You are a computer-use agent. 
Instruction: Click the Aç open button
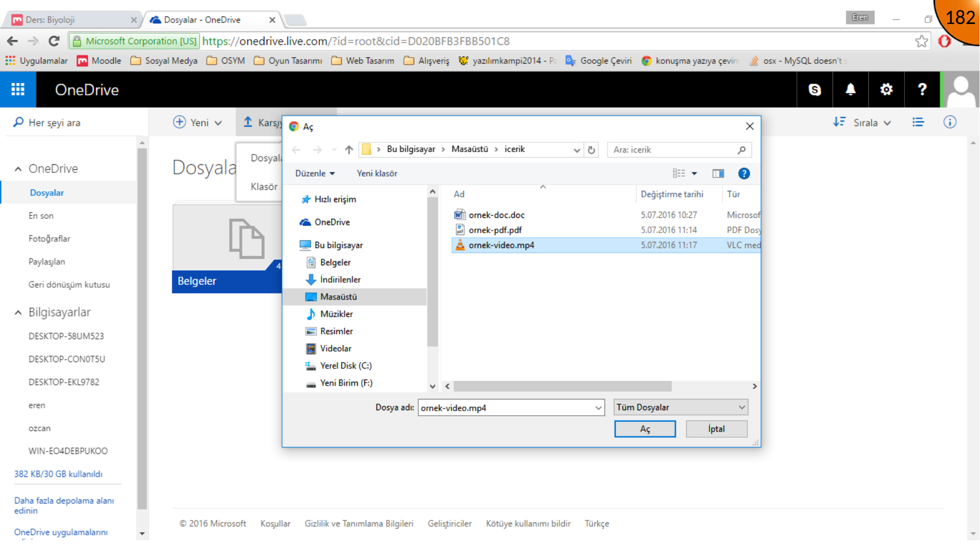(x=645, y=429)
